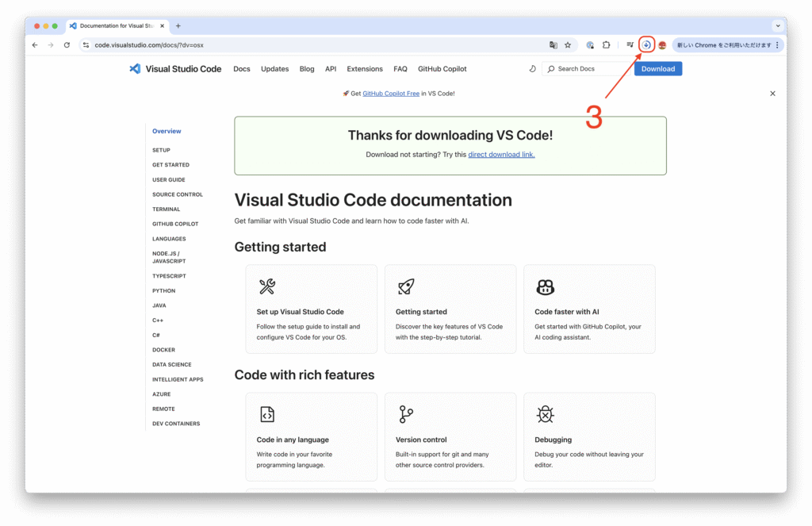Expand the INTELLIGENT APPS sidebar section
Screen dimensions: 812x526
click(178, 379)
